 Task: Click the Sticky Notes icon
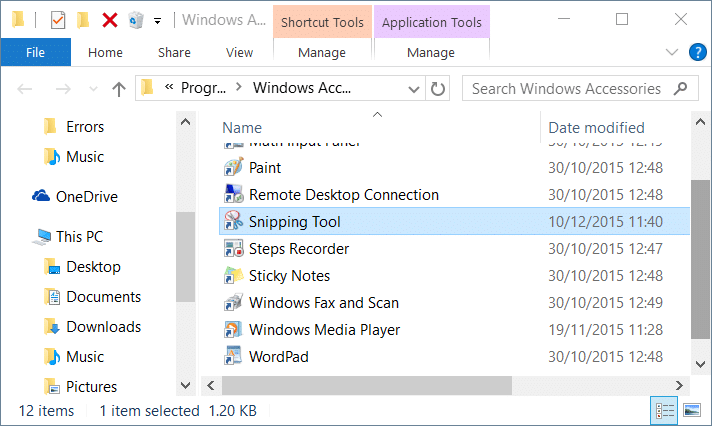234,275
